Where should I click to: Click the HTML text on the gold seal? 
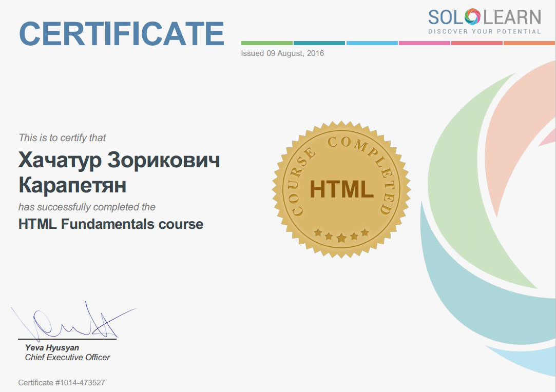[x=341, y=189]
